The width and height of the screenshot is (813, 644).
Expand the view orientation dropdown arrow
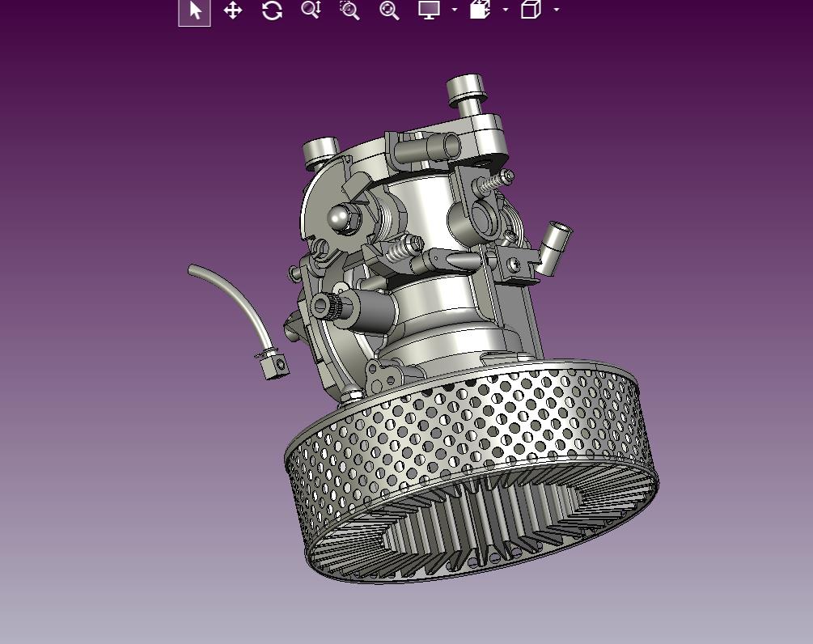506,10
